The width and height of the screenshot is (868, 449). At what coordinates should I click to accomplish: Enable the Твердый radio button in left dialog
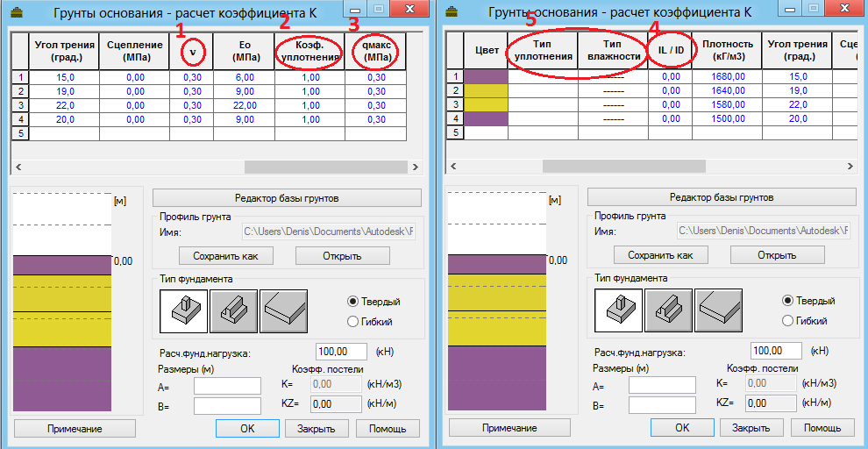(353, 302)
